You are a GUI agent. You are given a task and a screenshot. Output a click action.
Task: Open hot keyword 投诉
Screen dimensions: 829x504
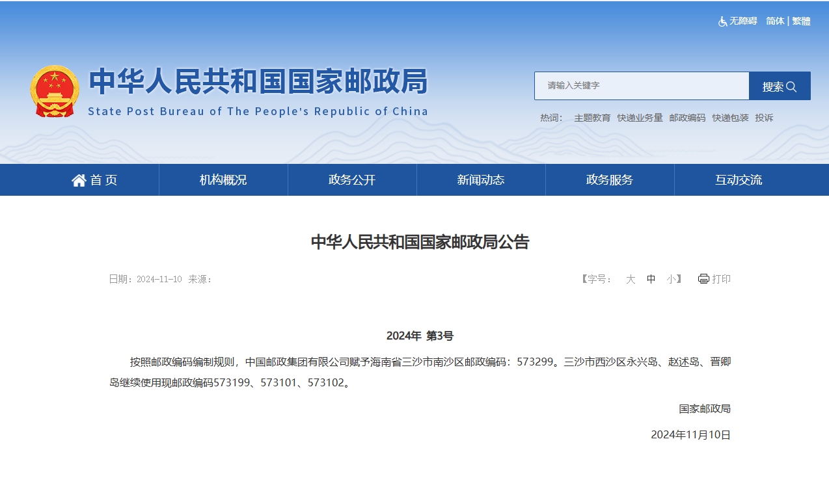pos(764,118)
